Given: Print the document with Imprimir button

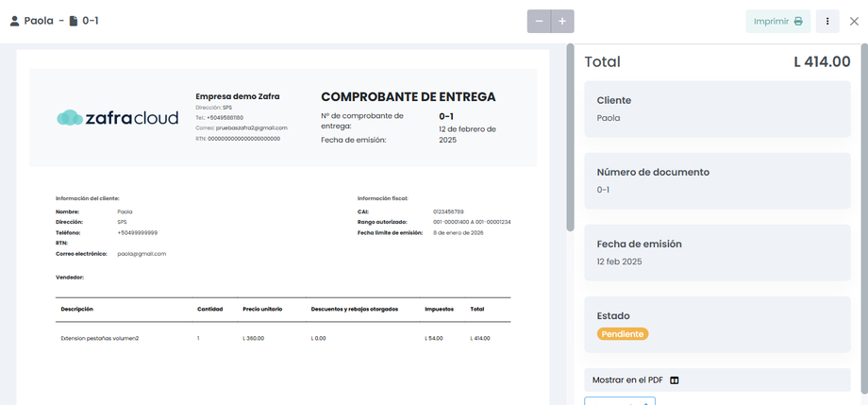Looking at the screenshot, I should [778, 21].
